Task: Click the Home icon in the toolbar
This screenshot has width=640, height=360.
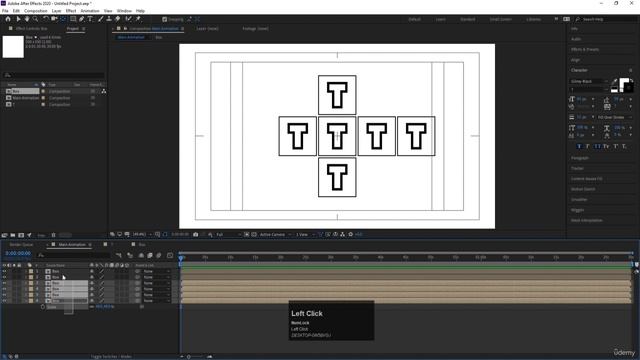Action: (8, 19)
